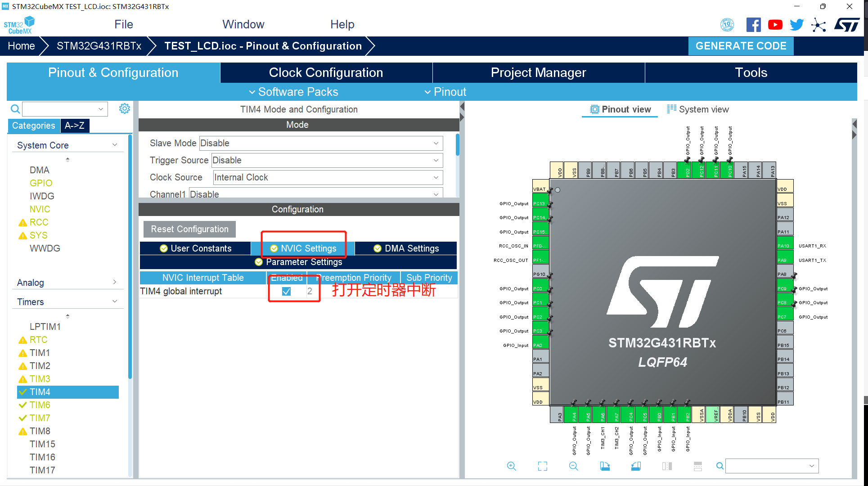
Task: Open the DMA Settings tab
Action: click(406, 248)
